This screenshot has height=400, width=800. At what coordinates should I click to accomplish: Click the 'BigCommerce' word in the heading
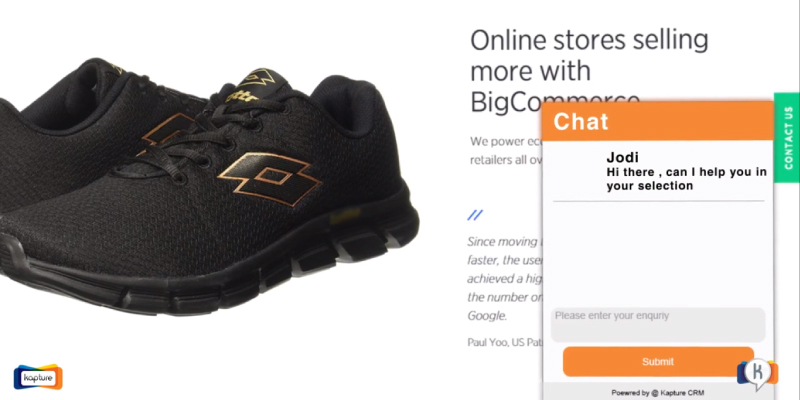(555, 103)
